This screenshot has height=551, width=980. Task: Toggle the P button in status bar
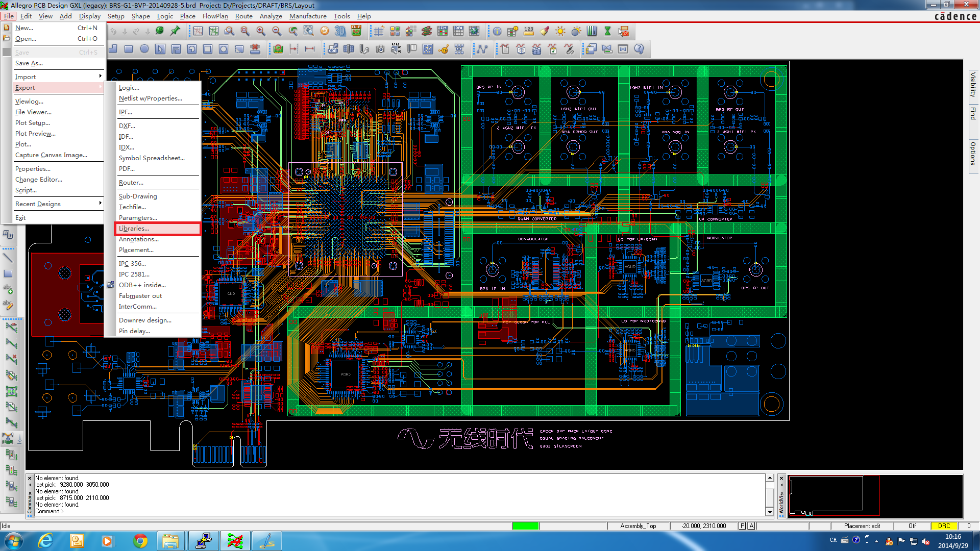742,526
